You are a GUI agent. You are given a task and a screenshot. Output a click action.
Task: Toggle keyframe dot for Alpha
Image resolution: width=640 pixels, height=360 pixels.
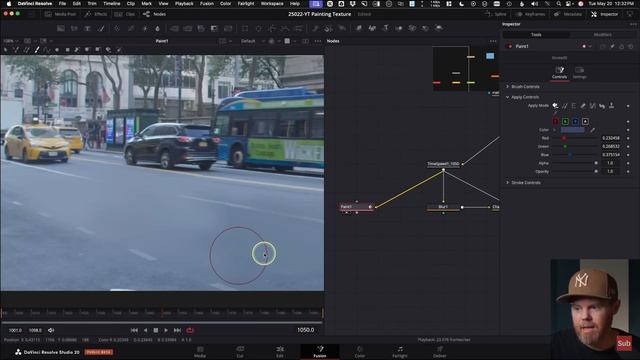point(628,163)
